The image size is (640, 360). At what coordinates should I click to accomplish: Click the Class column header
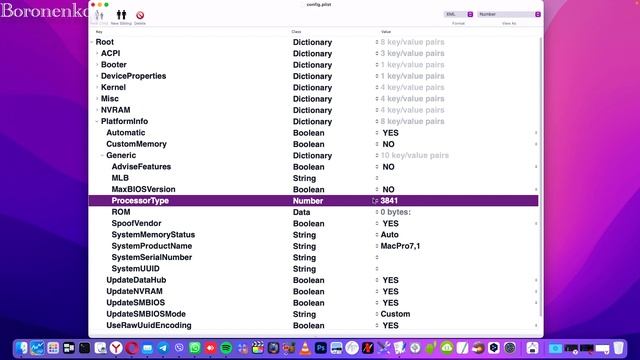click(x=296, y=32)
